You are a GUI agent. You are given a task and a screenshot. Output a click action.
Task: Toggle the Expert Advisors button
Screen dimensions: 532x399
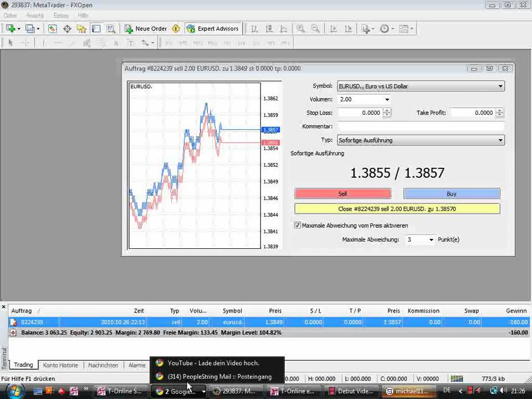(x=213, y=29)
